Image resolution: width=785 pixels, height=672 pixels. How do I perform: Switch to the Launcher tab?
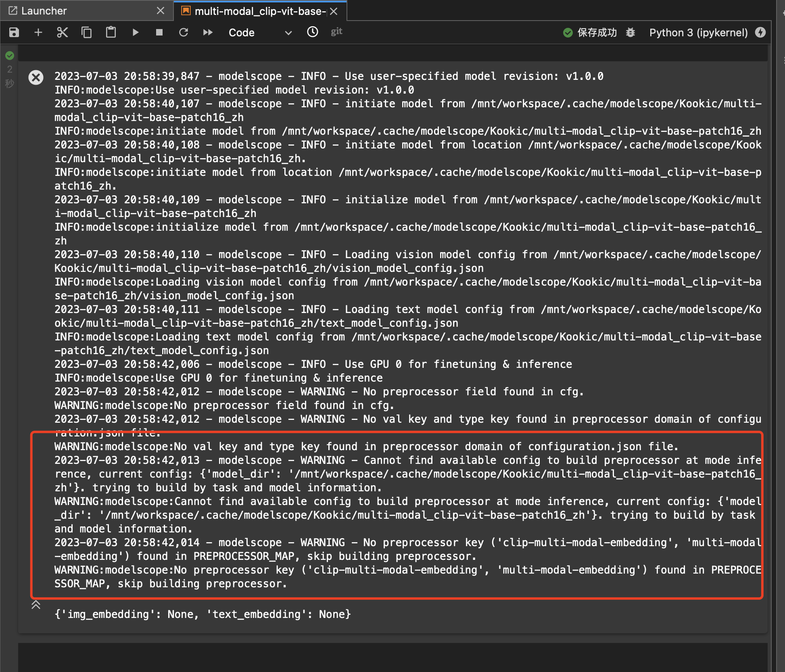(44, 11)
